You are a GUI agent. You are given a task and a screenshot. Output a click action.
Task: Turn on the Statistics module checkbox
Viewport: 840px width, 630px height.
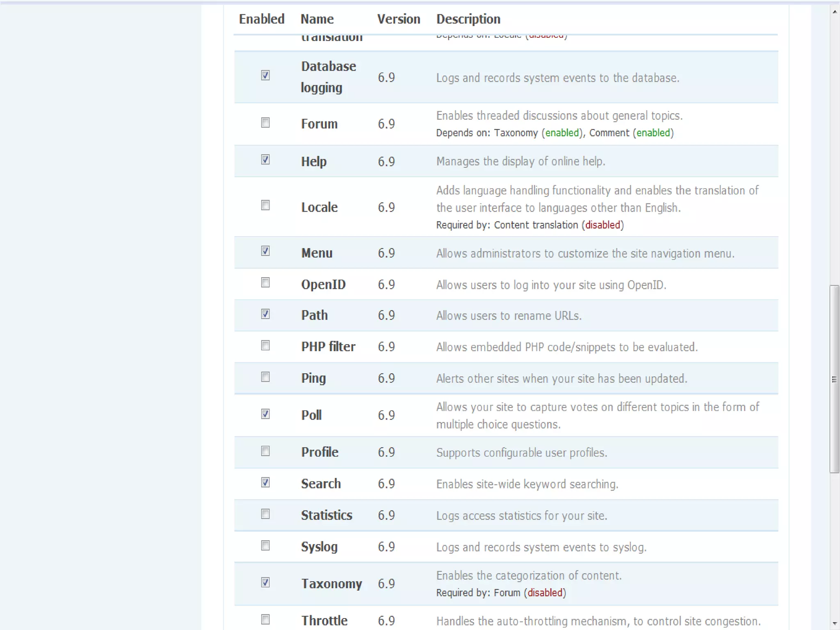[x=265, y=514]
